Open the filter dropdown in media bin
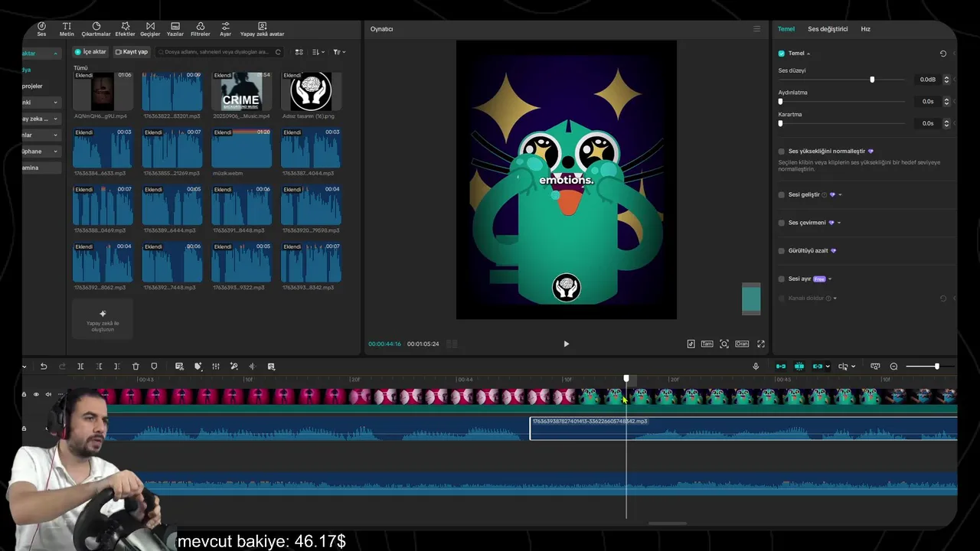980x551 pixels. [340, 52]
